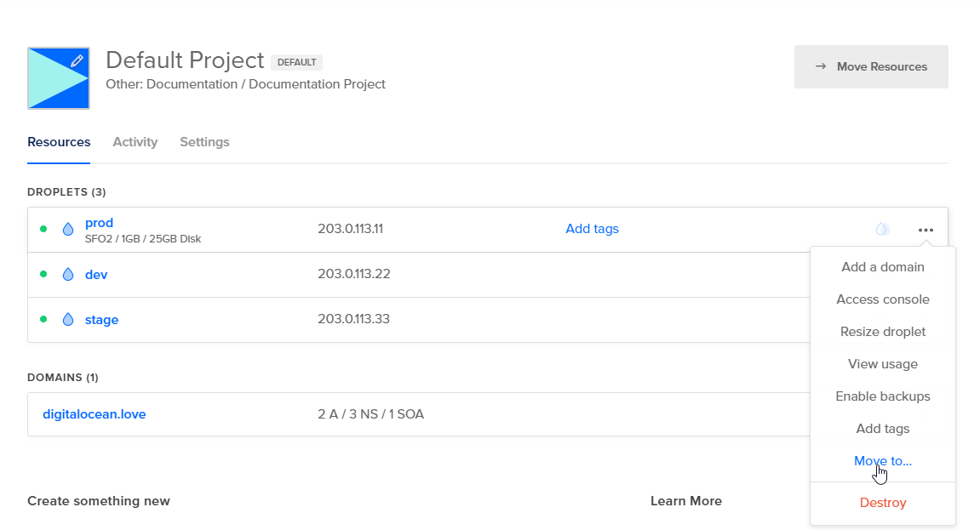Viewport: 980px width, 530px height.
Task: Choose Resize droplet in the menu
Action: click(882, 332)
